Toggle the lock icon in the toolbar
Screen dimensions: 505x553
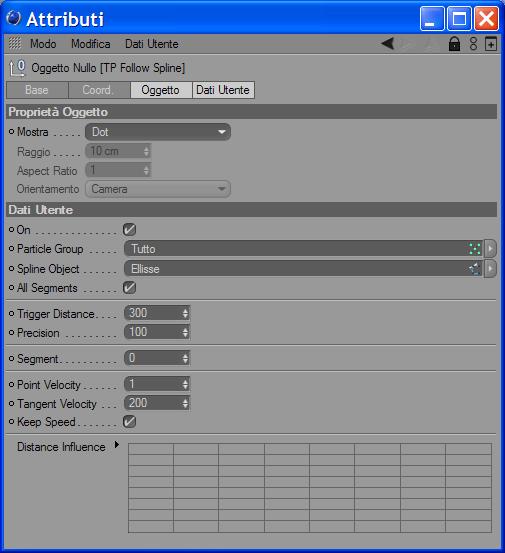click(x=454, y=44)
